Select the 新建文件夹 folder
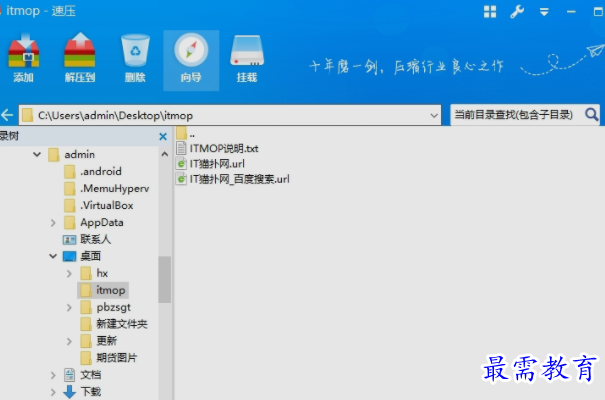Image resolution: width=605 pixels, height=400 pixels. [114, 324]
